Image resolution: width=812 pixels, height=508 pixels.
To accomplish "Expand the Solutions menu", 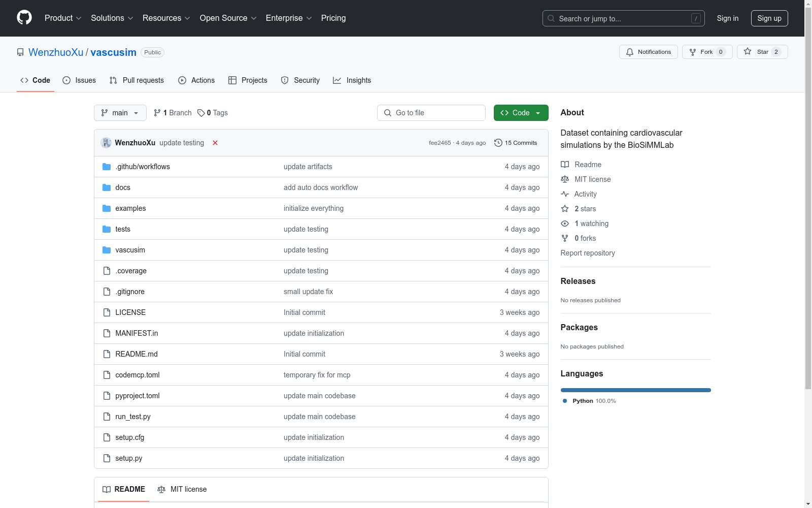I will point(112,18).
